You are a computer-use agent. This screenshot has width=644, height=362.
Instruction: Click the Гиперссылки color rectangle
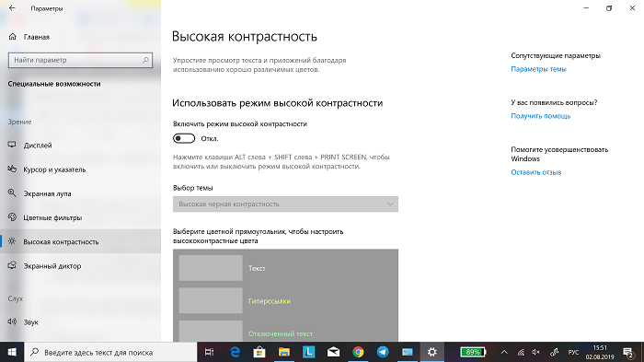211,300
